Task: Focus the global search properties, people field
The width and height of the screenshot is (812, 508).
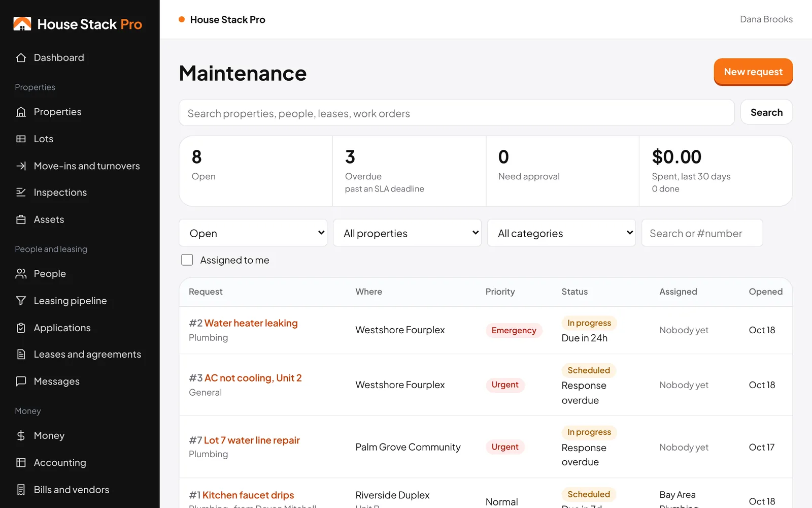Action: (457, 113)
